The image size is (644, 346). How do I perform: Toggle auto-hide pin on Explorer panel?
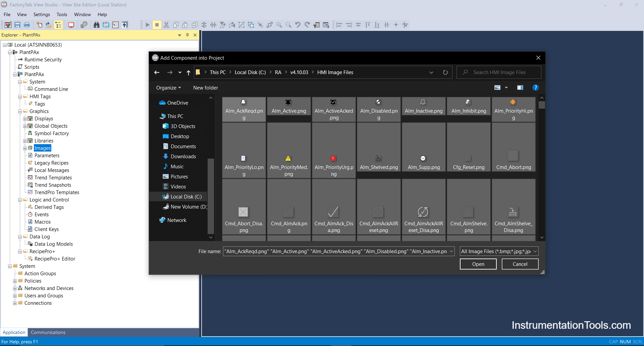coord(187,35)
